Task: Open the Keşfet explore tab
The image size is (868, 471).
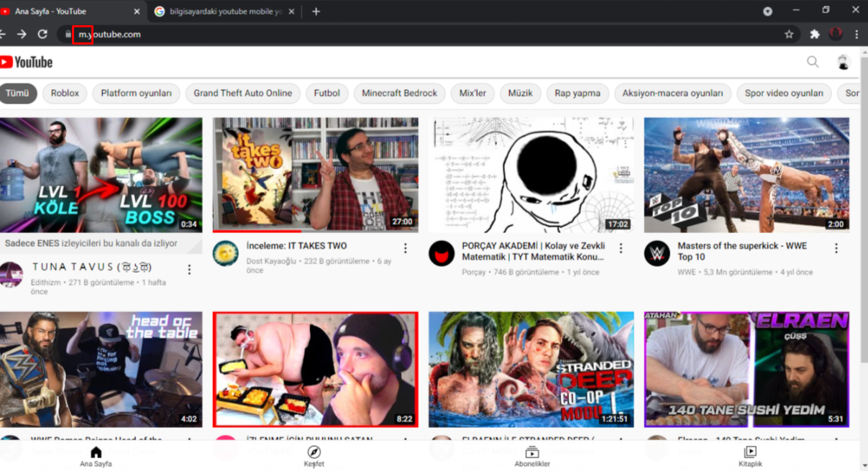Action: pos(314,457)
